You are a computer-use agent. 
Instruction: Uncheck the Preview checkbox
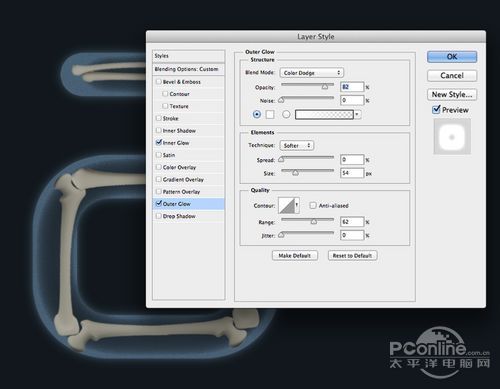point(436,109)
